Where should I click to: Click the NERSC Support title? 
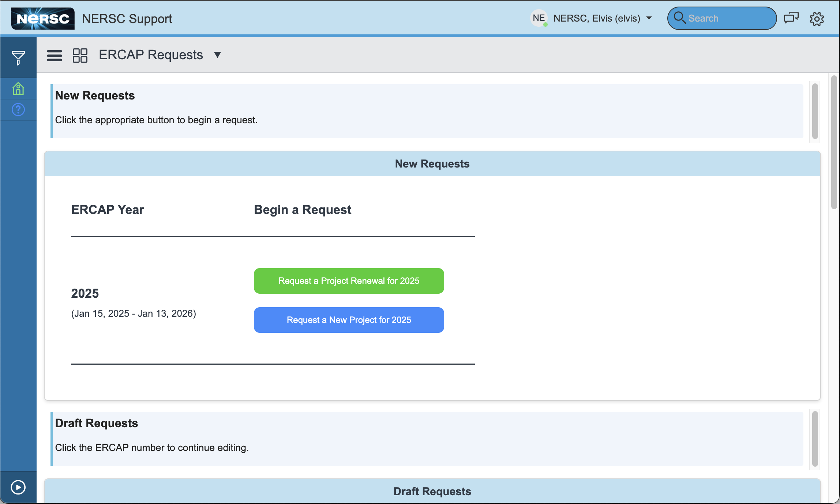[x=127, y=19]
